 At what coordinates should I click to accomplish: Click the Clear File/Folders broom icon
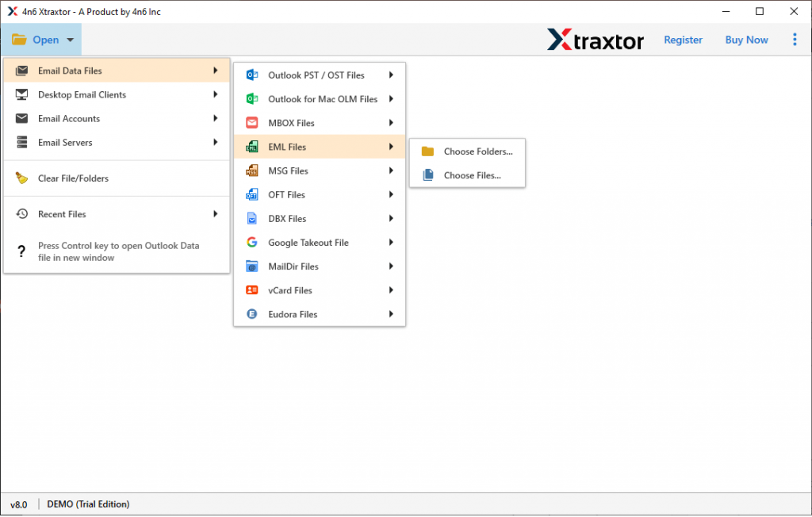23,178
